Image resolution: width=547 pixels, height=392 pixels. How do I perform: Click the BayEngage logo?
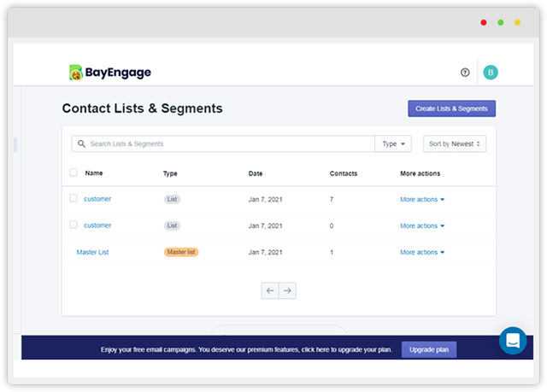110,73
